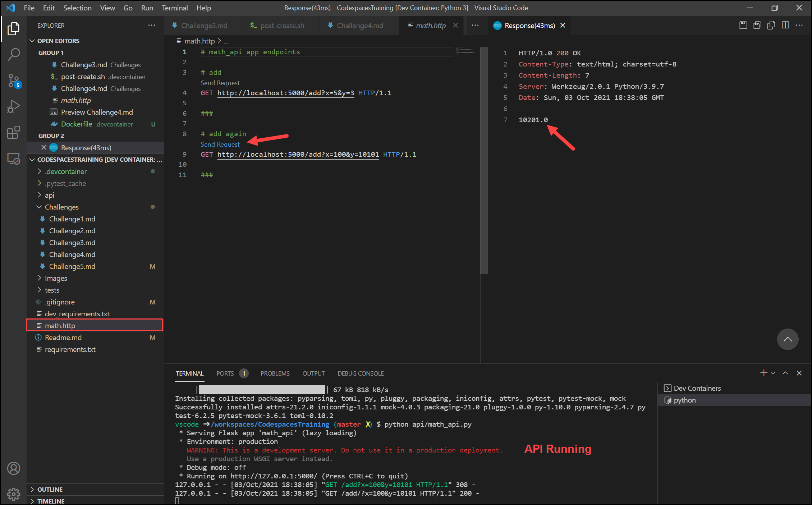Click the scroll-to-top circular button
Image resolution: width=812 pixels, height=505 pixels.
[x=788, y=339]
